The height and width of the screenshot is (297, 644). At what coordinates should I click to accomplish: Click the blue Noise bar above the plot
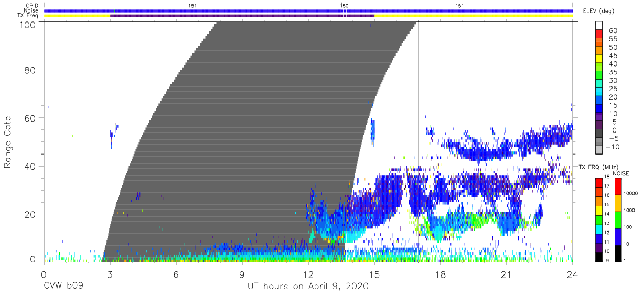[x=308, y=10]
